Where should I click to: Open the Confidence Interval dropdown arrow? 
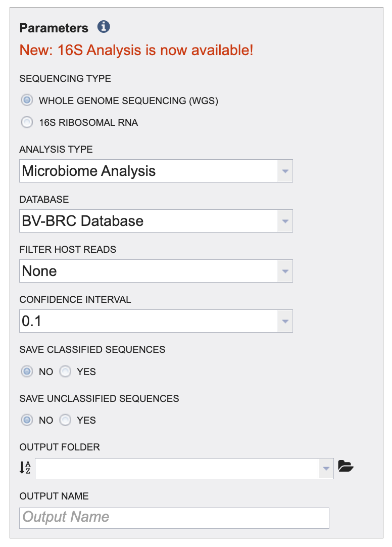(x=285, y=321)
